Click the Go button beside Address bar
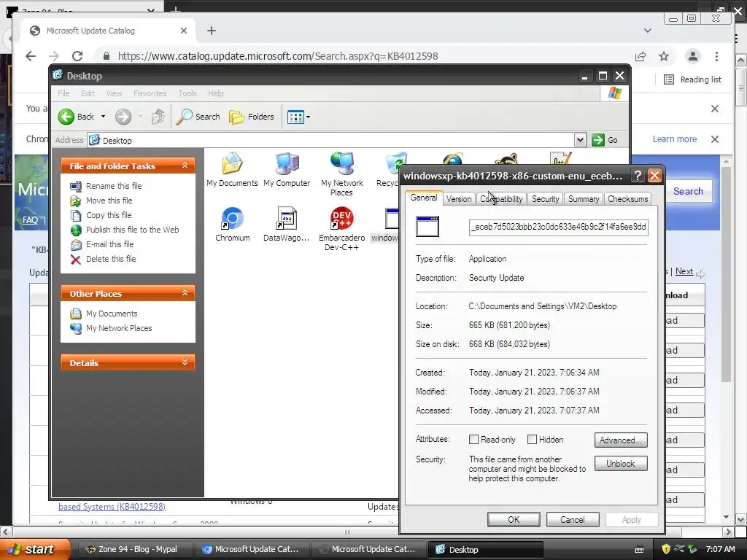The height and width of the screenshot is (560, 747). 605,140
